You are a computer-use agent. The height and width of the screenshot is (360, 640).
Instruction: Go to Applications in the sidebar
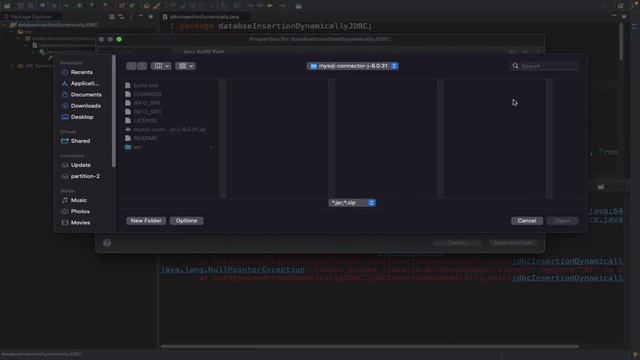[81, 83]
